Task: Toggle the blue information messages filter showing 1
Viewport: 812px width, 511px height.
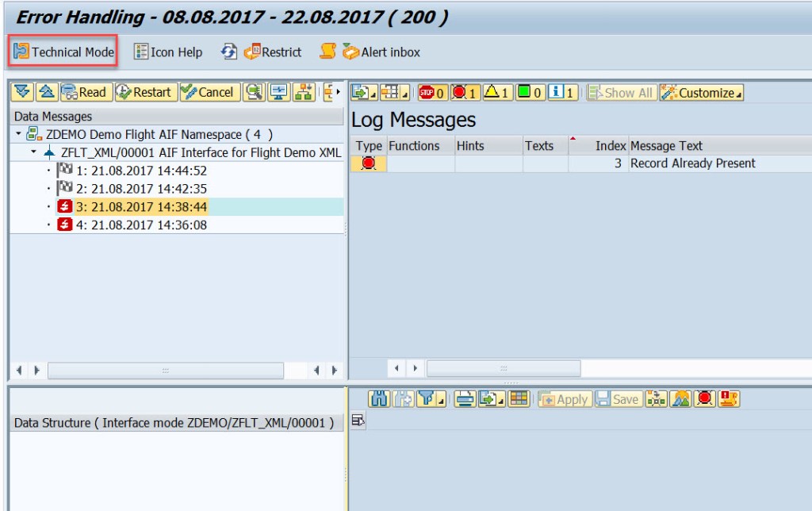Action: 562,93
